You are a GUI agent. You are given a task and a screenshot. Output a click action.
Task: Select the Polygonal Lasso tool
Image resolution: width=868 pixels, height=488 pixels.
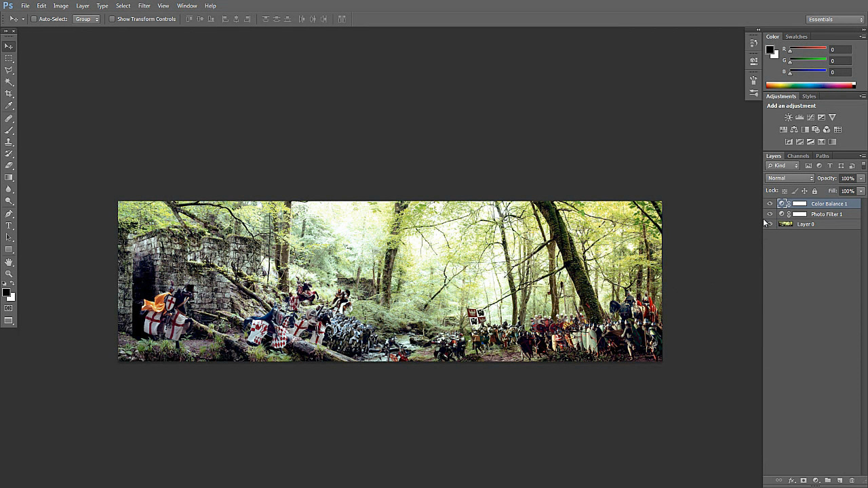(x=9, y=70)
